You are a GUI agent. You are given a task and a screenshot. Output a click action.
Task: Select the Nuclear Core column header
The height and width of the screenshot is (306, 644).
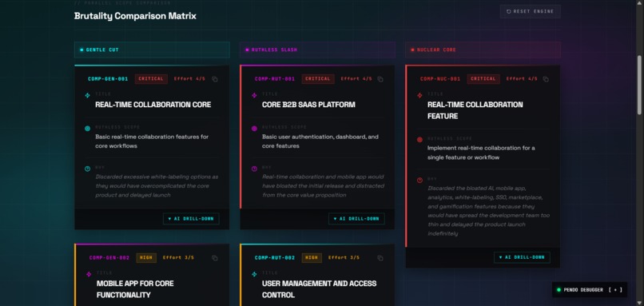483,50
